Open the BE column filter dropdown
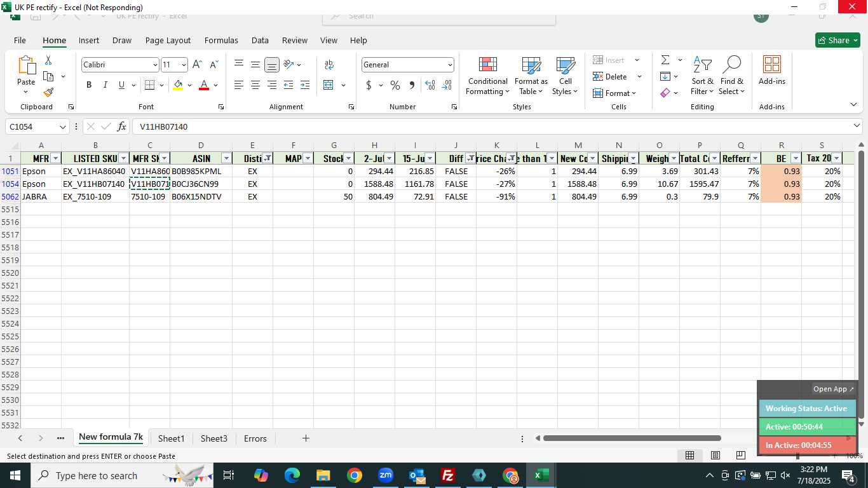The height and width of the screenshot is (488, 868). click(x=796, y=158)
